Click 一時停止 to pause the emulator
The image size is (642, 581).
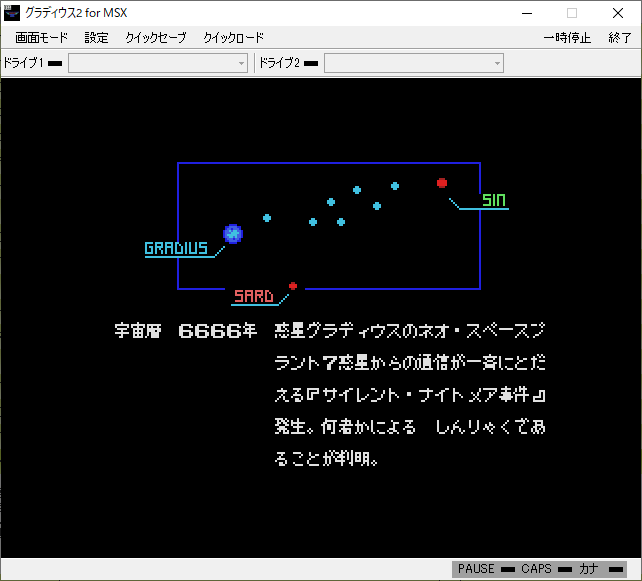click(x=567, y=38)
